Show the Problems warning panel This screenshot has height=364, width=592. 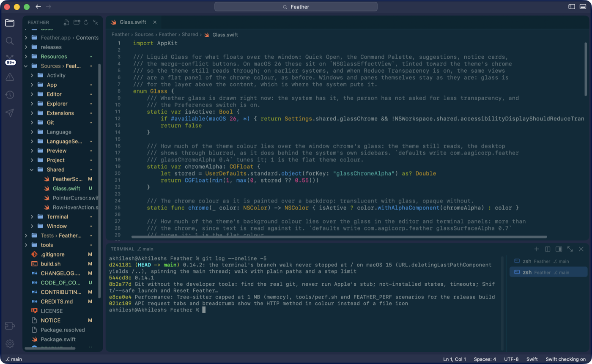coord(10,77)
